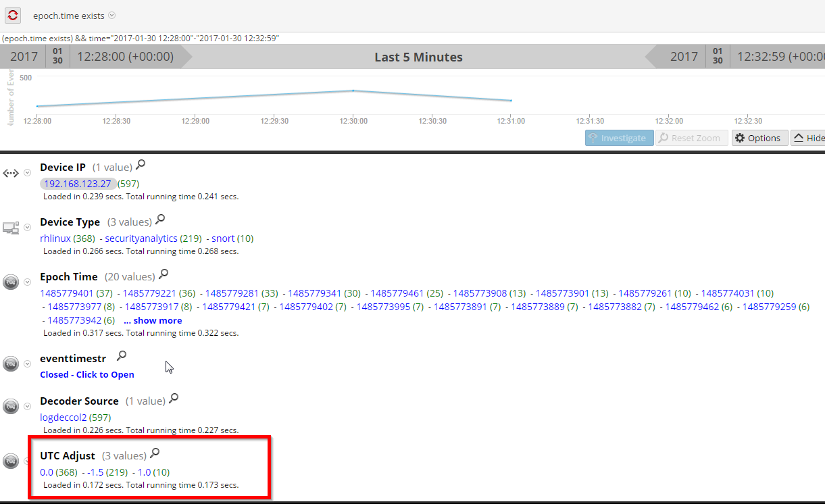Click the magnifier icon next to Device IP

140,165
